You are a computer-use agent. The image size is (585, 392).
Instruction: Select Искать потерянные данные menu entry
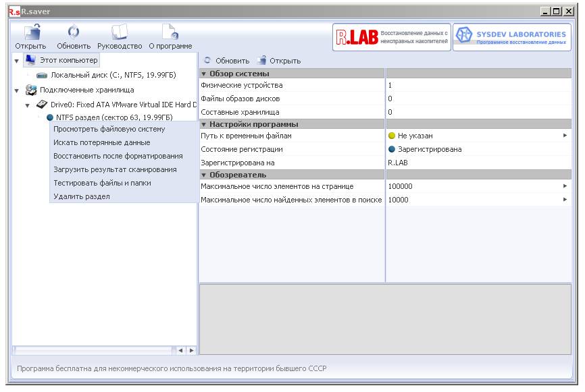[x=101, y=143]
